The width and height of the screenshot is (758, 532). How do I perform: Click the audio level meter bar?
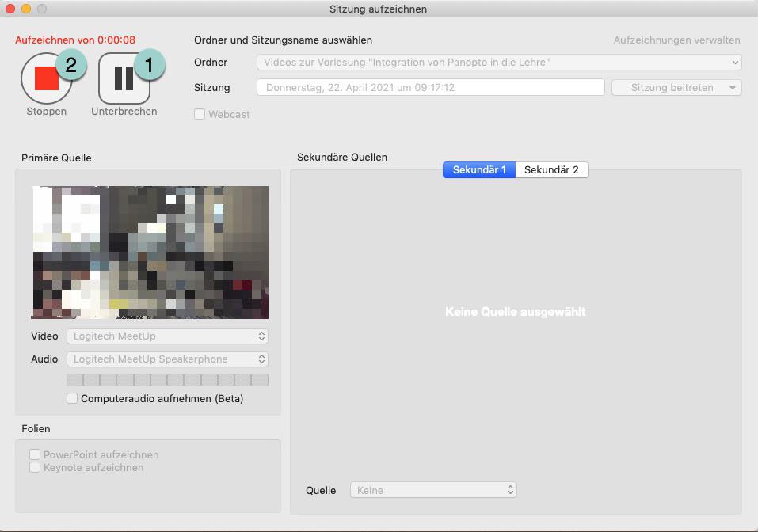pos(167,380)
